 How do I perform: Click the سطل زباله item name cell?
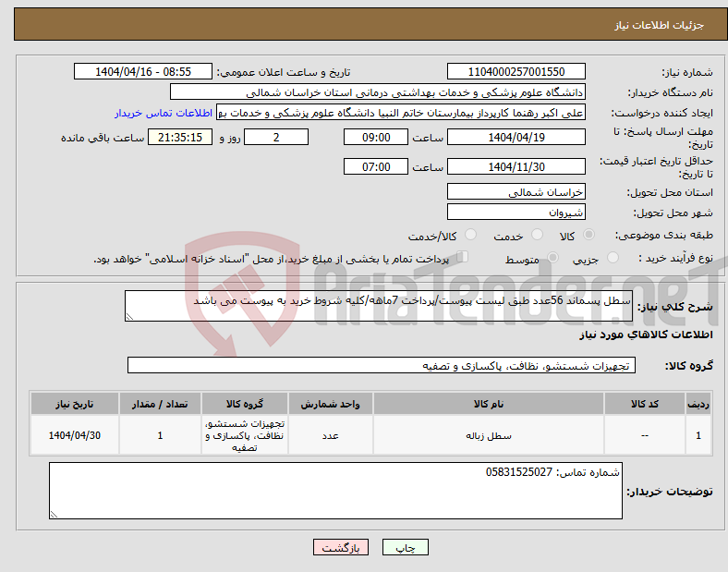[489, 435]
